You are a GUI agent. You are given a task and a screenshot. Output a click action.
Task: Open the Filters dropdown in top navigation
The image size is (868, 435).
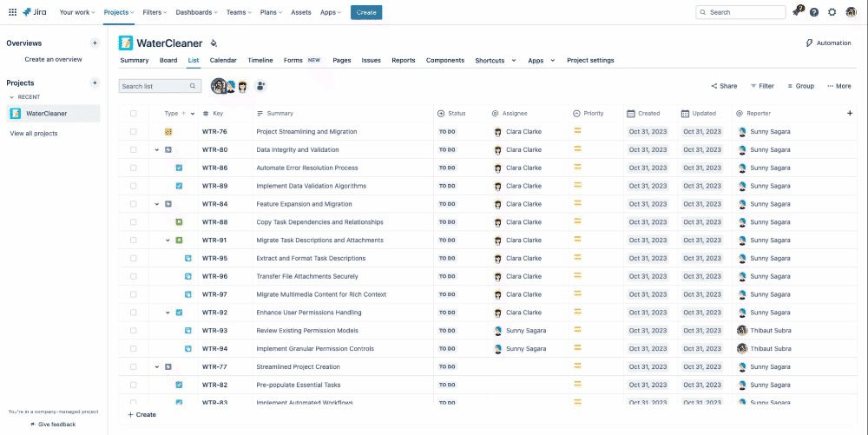155,12
